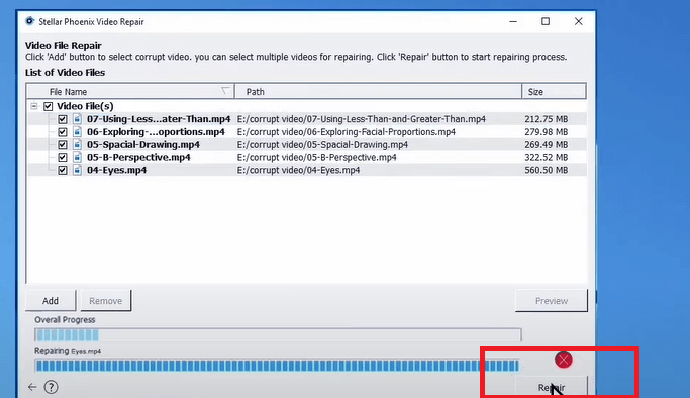
Task: Click path E:/corrupt video/04-Eyes.mp4
Action: tap(298, 170)
